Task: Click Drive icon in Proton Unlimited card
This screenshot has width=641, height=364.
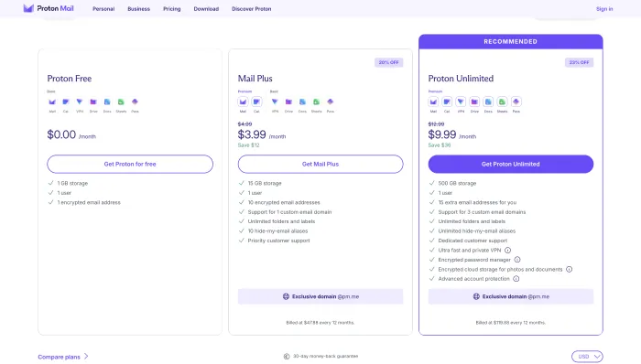Action: pos(474,102)
